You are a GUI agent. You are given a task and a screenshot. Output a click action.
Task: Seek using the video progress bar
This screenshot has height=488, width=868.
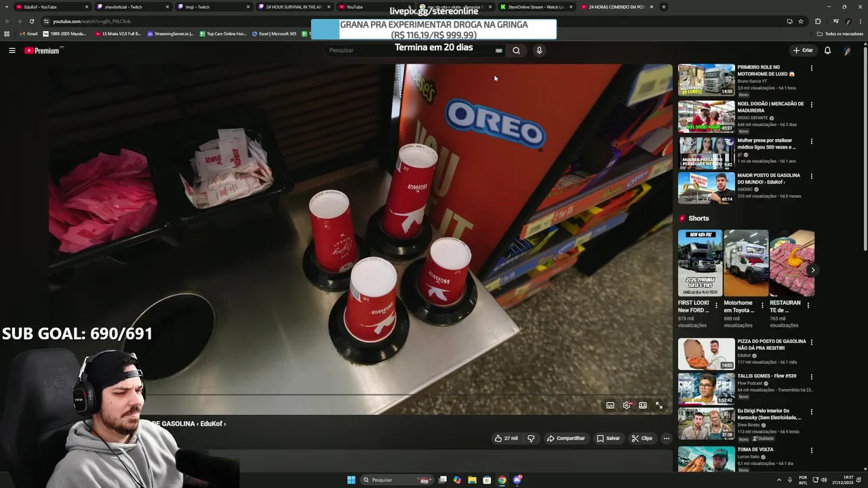tap(359, 394)
